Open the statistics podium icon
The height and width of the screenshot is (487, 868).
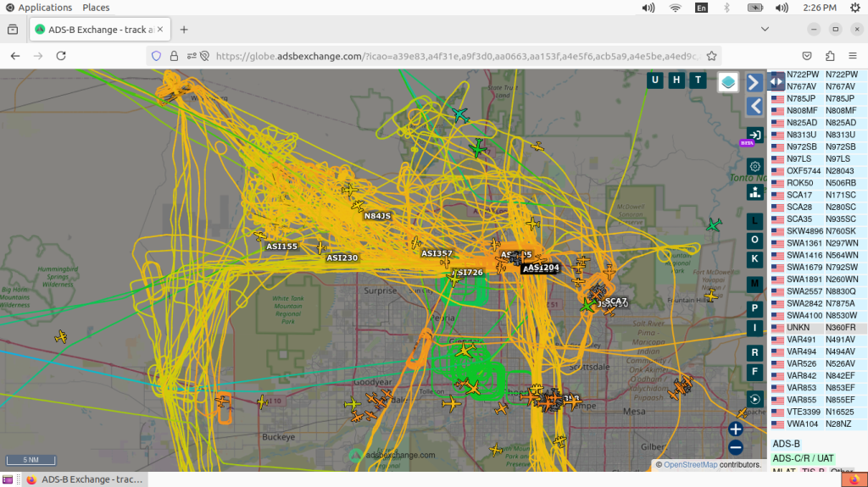pos(754,192)
